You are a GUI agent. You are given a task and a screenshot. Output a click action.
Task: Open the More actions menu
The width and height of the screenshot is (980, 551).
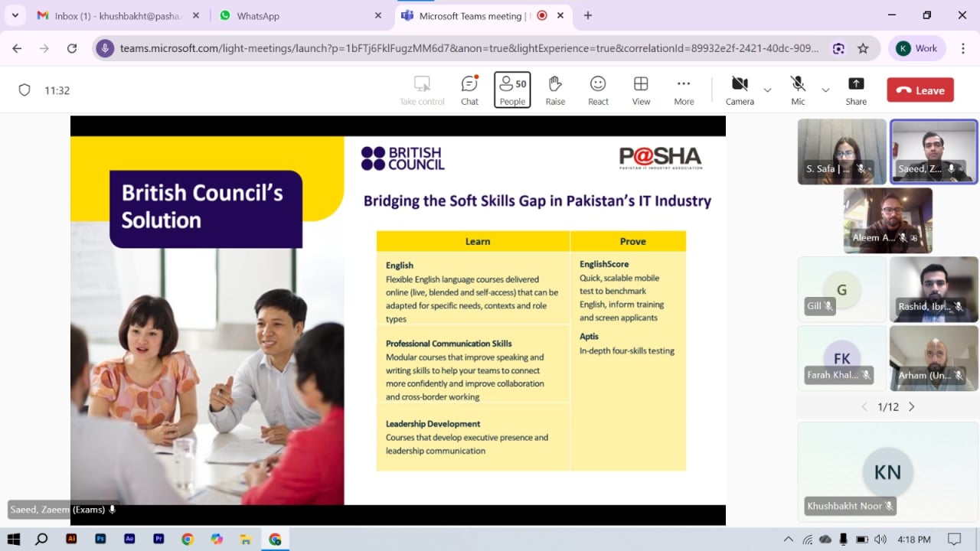(x=684, y=90)
